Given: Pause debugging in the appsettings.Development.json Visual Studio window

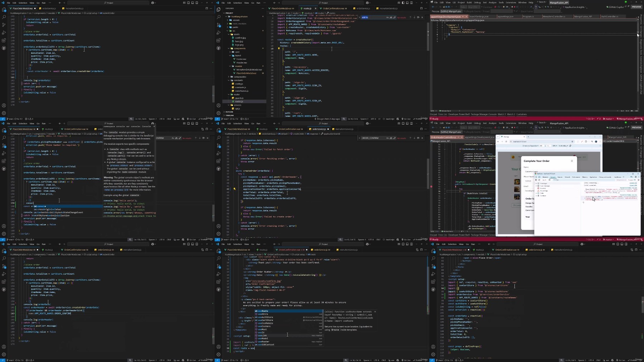Looking at the screenshot, I should [512, 7].
